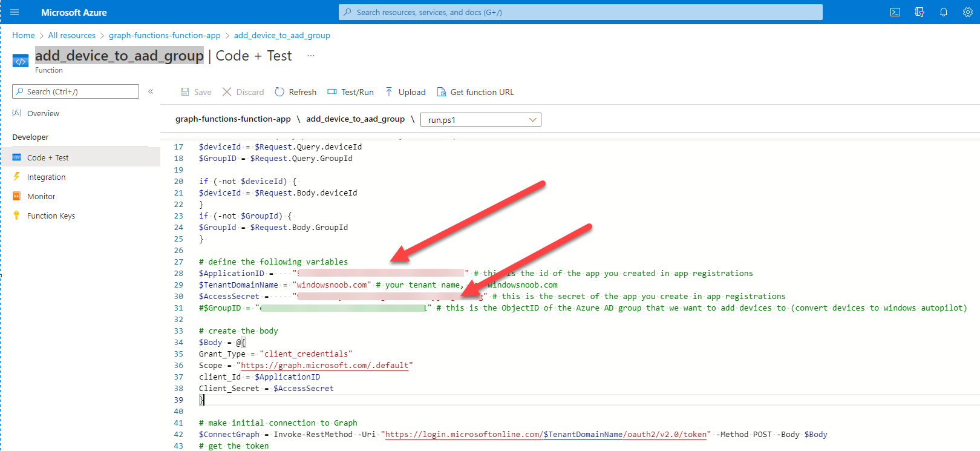Click the page title add_device_to_aad_group
Screen dimensions: 980x451
pyautogui.click(x=119, y=56)
